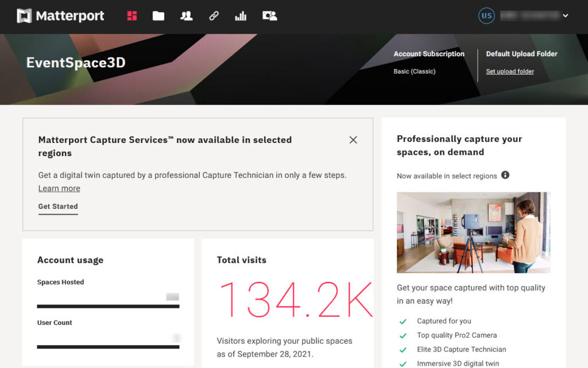Image resolution: width=588 pixels, height=368 pixels.
Task: Click the Set upload folder link
Action: (x=510, y=71)
